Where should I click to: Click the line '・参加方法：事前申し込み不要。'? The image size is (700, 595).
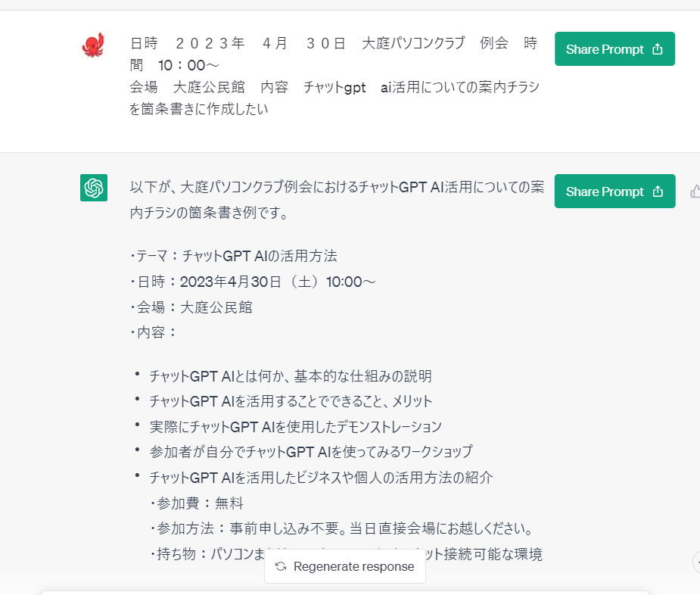click(x=248, y=528)
